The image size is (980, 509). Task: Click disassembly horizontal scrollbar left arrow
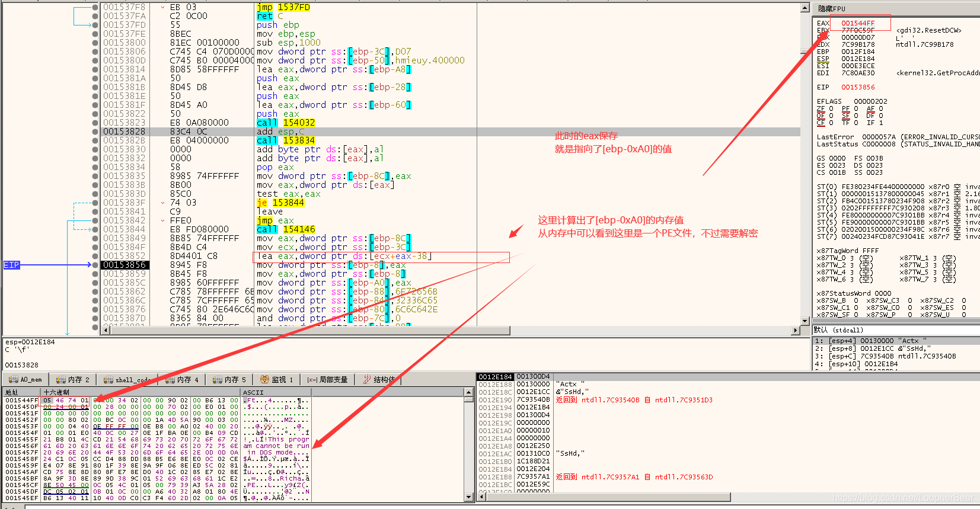106,330
